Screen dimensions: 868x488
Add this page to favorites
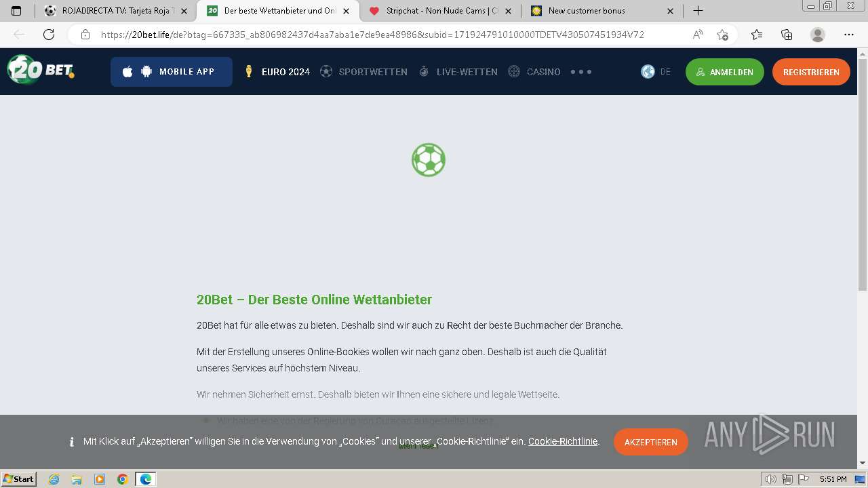tap(722, 35)
